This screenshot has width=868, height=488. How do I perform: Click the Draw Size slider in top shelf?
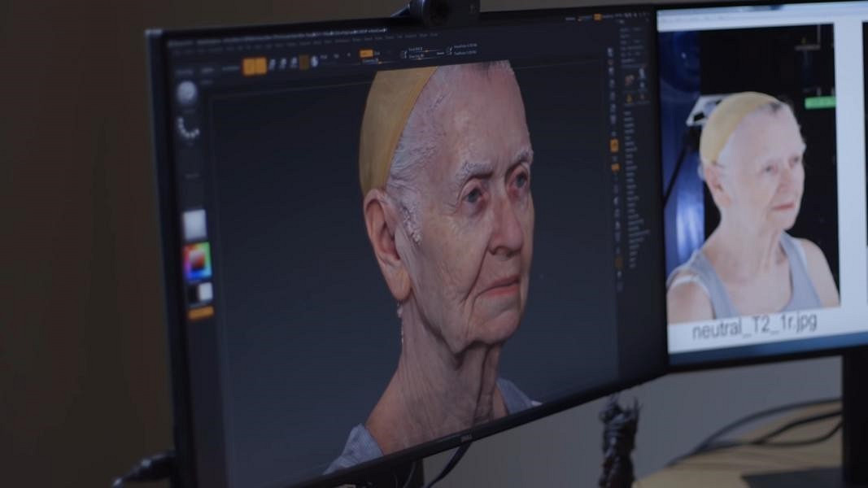[x=417, y=56]
